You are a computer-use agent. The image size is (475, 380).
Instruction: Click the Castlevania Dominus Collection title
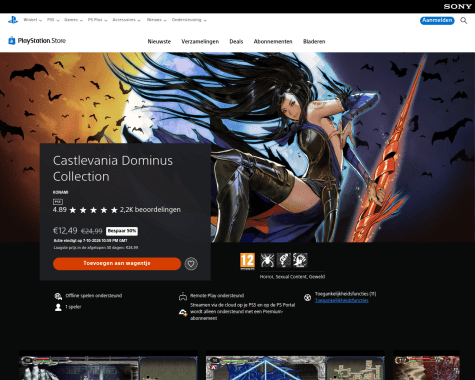click(113, 168)
